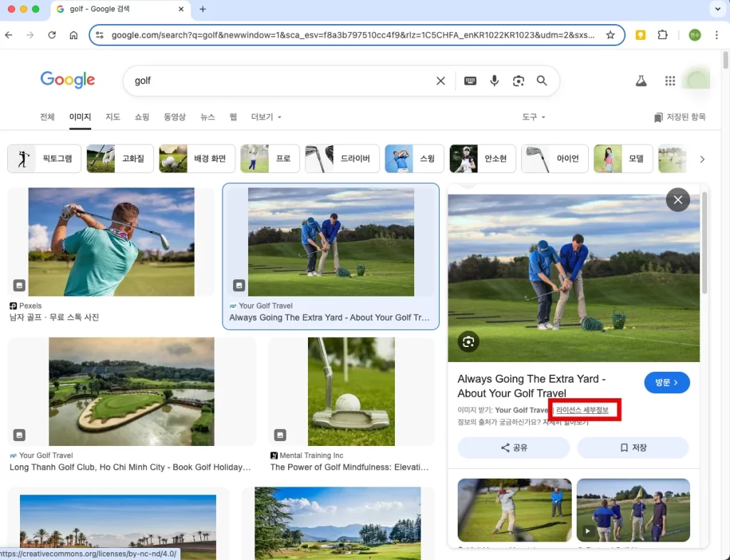Open the 라이선스 세부정보 link
This screenshot has width=730, height=560.
[x=582, y=410]
